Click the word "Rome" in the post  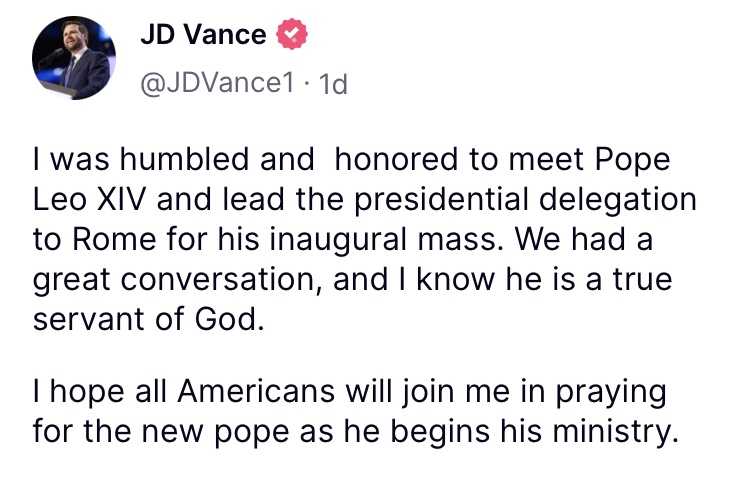(114, 239)
